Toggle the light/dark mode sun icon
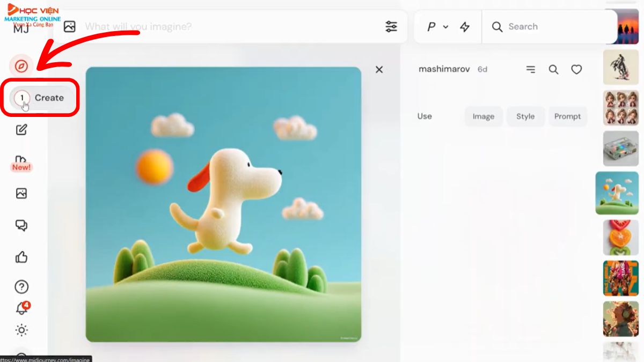 coord(21,330)
